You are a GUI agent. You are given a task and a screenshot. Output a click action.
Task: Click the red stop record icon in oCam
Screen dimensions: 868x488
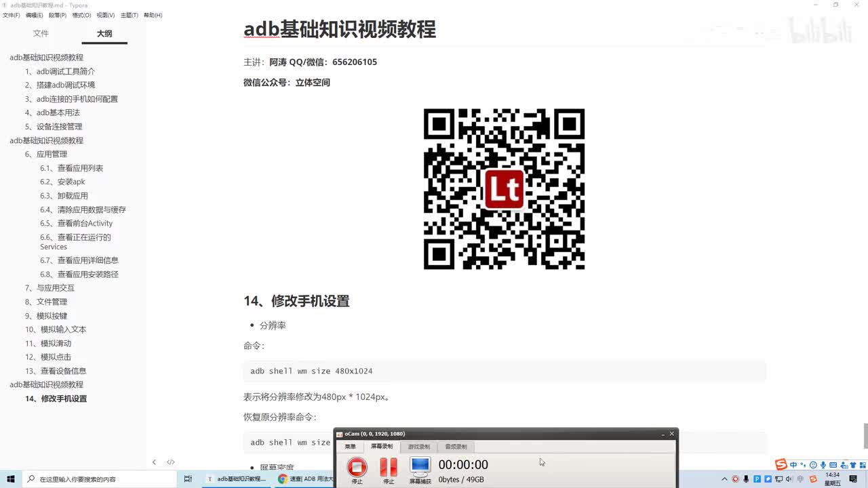pyautogui.click(x=357, y=467)
